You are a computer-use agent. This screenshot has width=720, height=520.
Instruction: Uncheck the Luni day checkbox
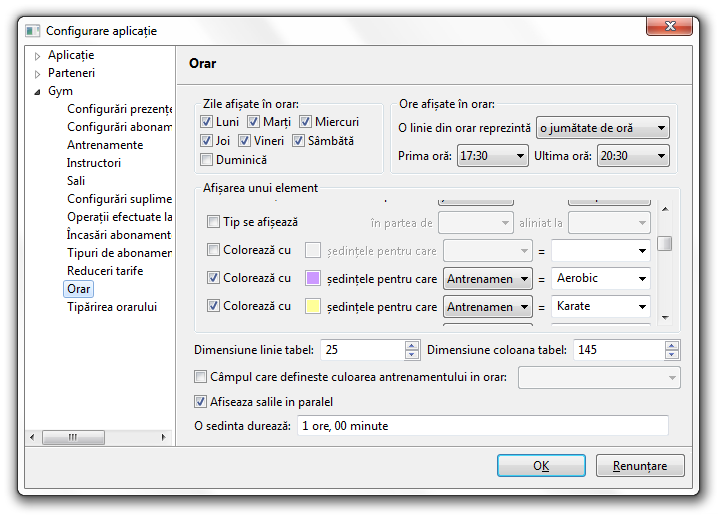(207, 122)
